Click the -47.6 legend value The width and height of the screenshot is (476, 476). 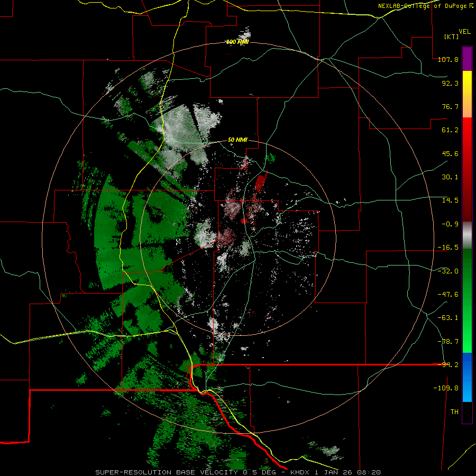click(448, 295)
